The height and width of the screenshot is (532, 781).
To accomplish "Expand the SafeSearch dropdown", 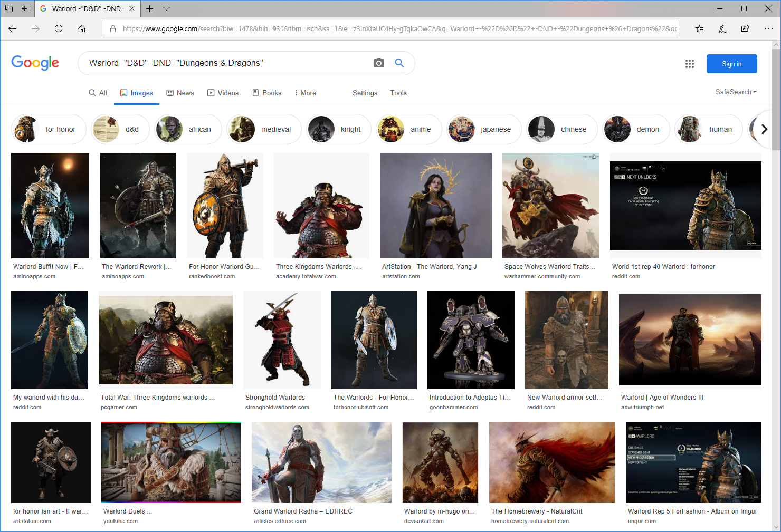I will [736, 92].
